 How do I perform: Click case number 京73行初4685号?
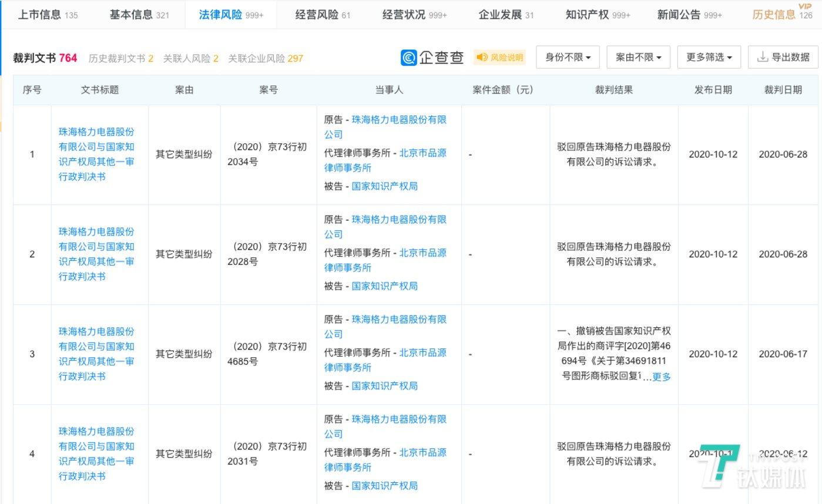267,354
